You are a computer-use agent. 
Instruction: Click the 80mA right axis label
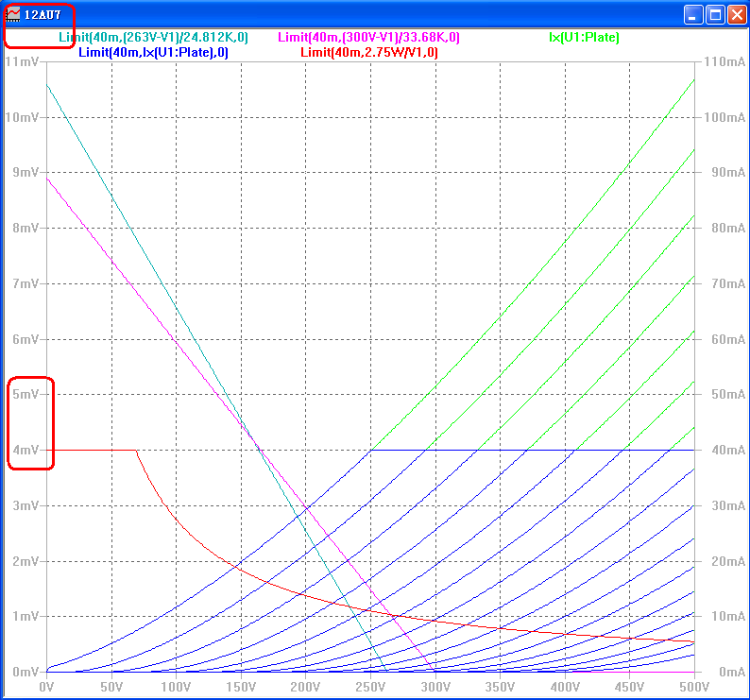coord(728,228)
